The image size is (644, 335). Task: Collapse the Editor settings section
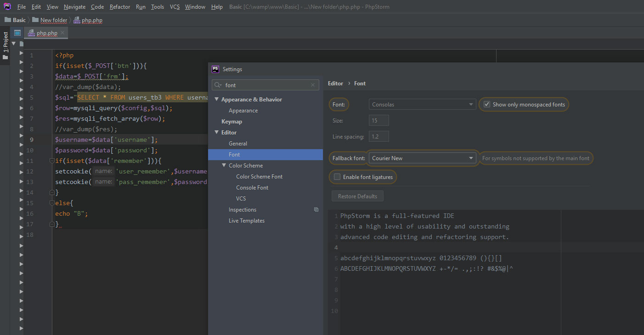(x=216, y=133)
